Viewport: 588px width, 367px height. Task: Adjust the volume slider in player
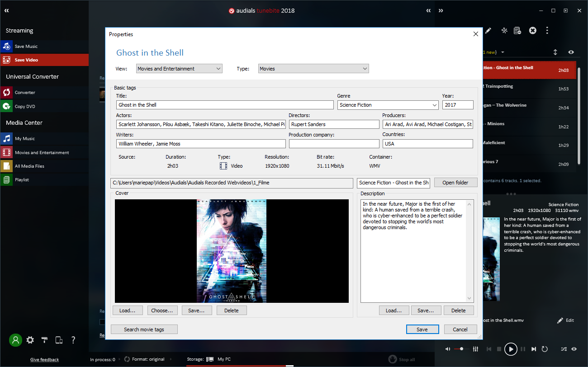[461, 349]
